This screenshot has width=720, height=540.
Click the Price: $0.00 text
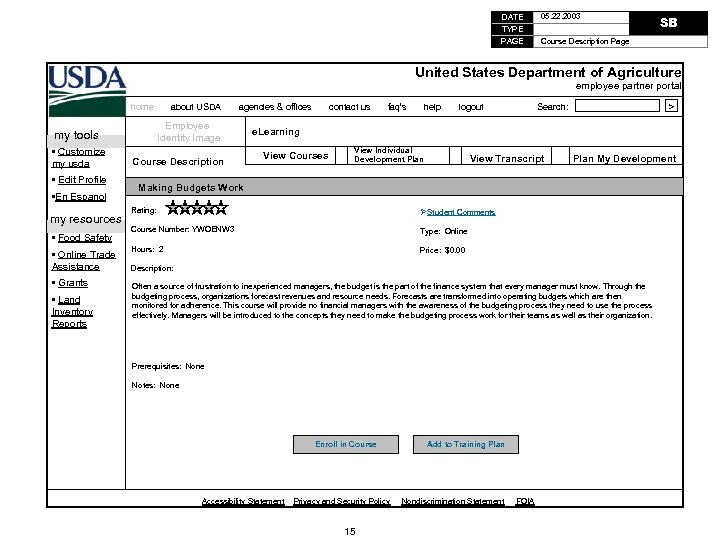pos(442,250)
